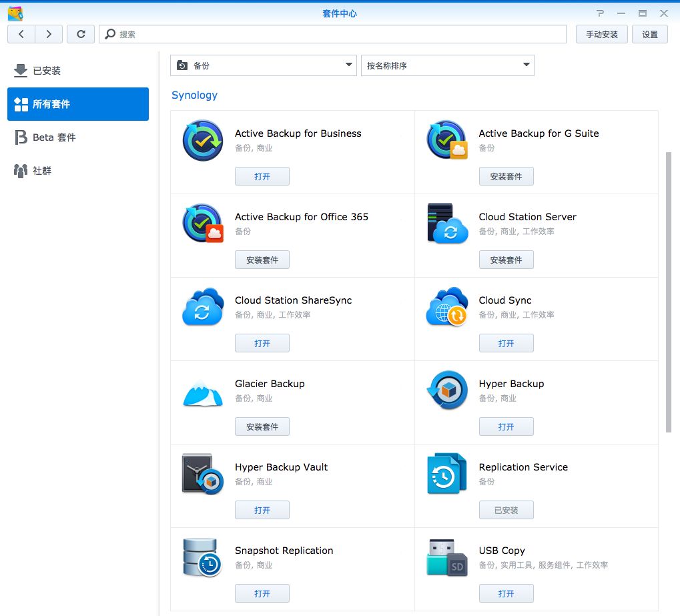Click the Active Backup for Office 365 icon
The height and width of the screenshot is (616, 680).
203,223
